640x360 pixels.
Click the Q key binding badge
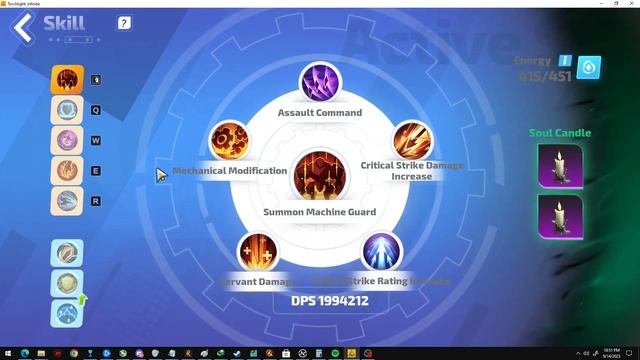96,110
